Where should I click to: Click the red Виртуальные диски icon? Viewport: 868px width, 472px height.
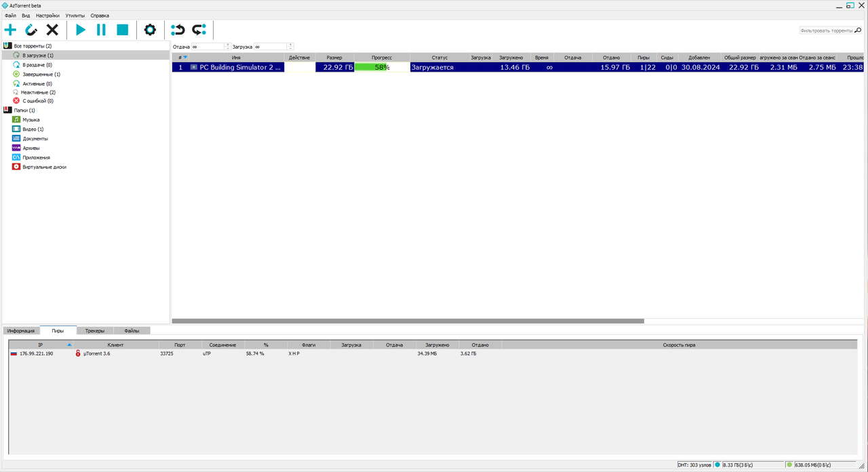16,167
